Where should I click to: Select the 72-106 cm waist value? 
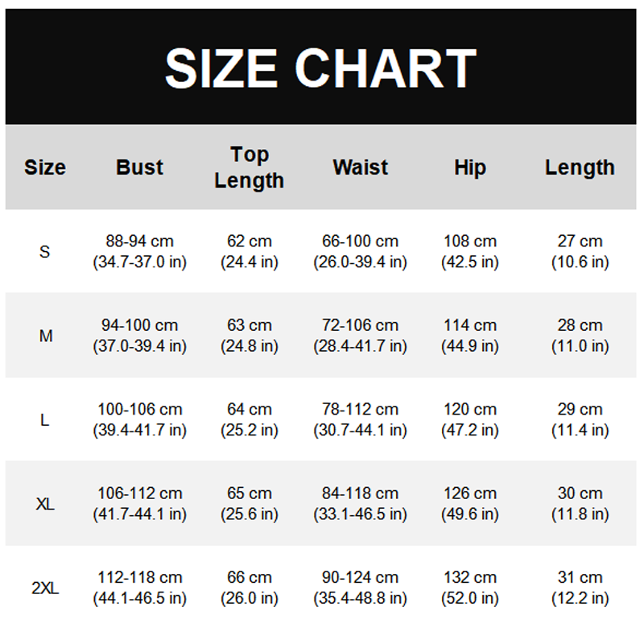click(360, 325)
